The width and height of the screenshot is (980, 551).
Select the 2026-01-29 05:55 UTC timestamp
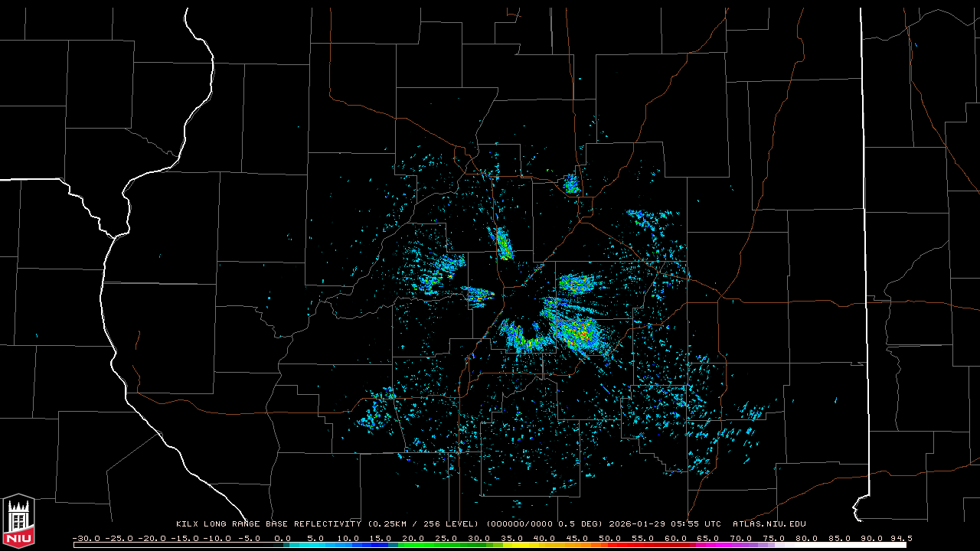(665, 524)
